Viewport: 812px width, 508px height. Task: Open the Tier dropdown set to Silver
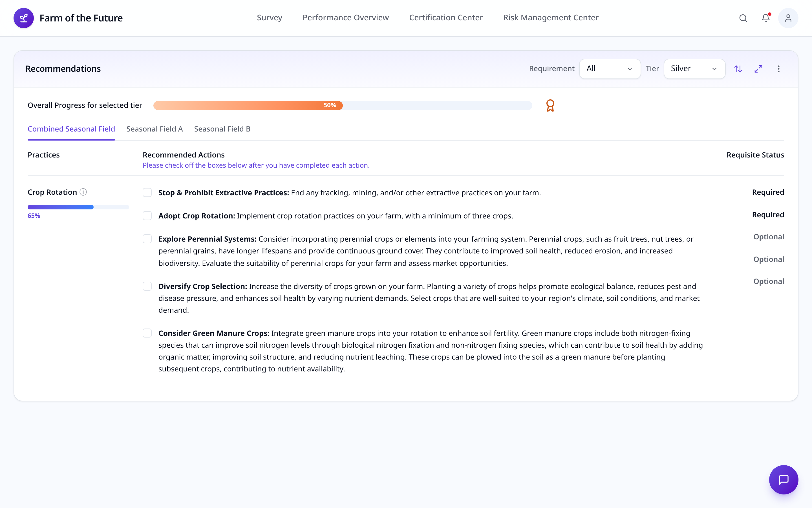(694, 69)
